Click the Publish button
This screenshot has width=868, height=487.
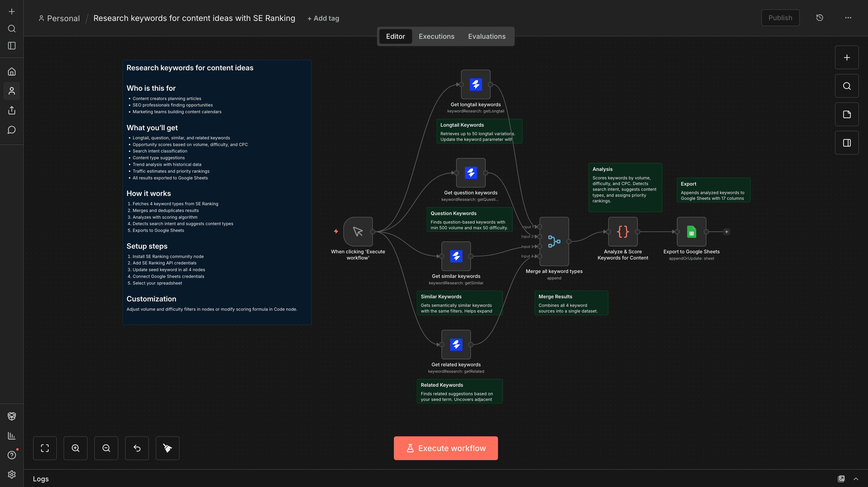(780, 18)
